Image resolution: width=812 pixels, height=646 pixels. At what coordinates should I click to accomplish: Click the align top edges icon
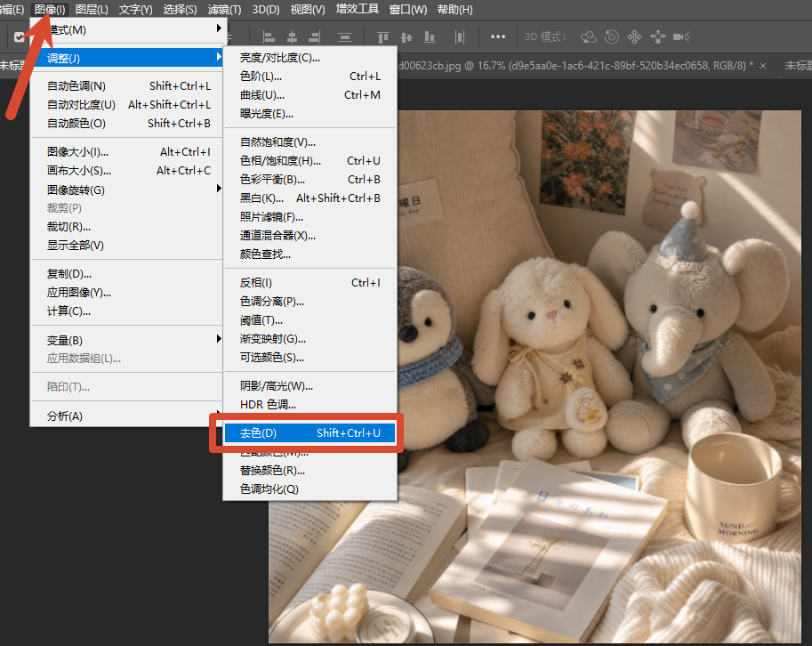[x=383, y=36]
